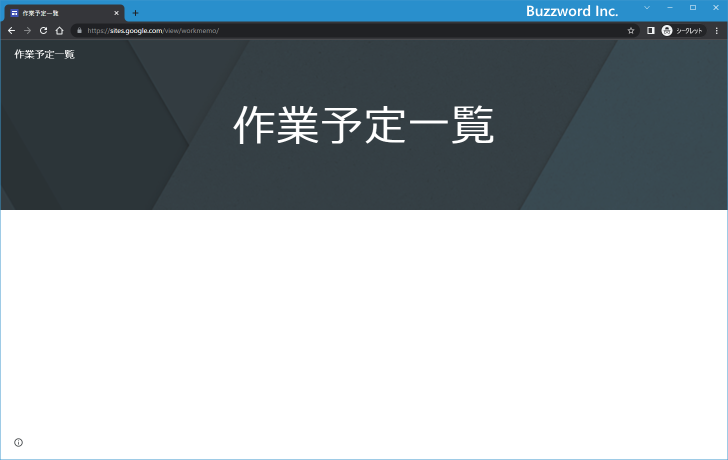
Task: Click the address bar URL field
Action: pyautogui.click(x=353, y=31)
